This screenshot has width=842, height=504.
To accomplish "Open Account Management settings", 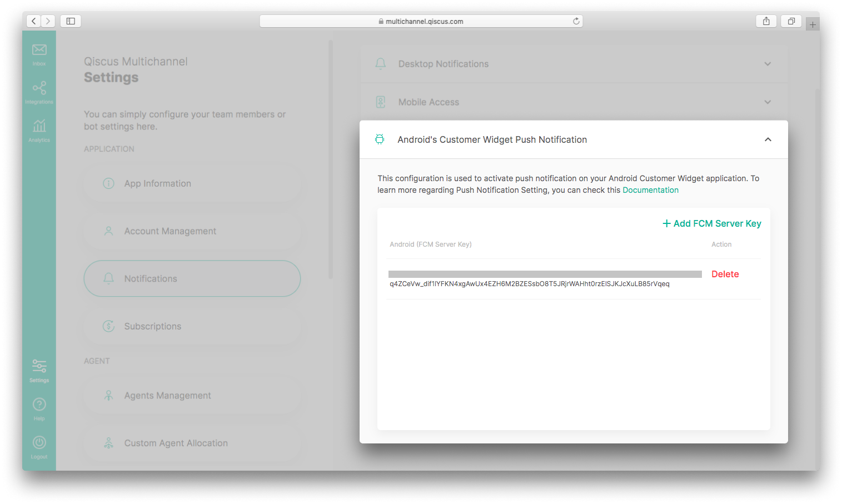I will point(192,231).
